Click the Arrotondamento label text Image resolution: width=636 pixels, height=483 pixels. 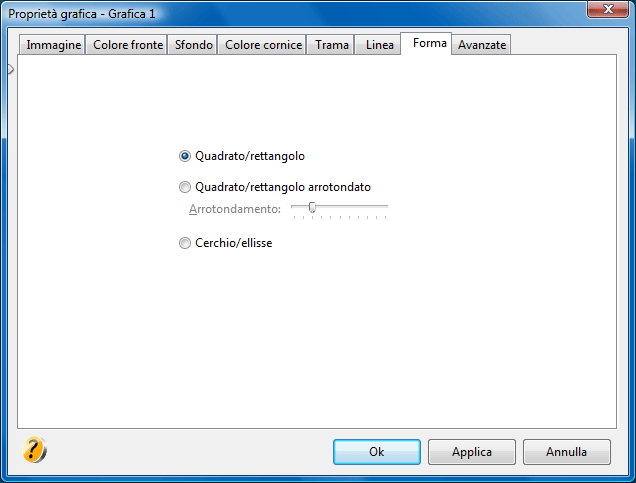point(235,209)
